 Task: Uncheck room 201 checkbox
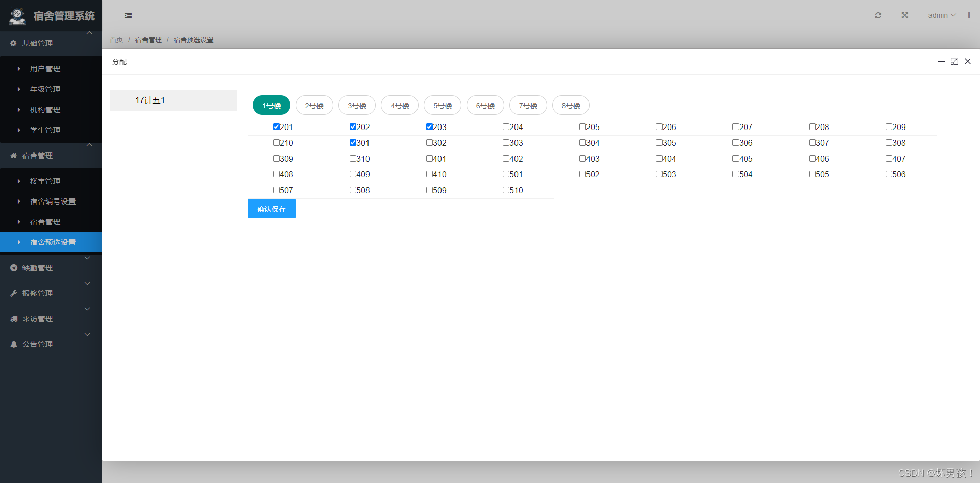pyautogui.click(x=276, y=127)
